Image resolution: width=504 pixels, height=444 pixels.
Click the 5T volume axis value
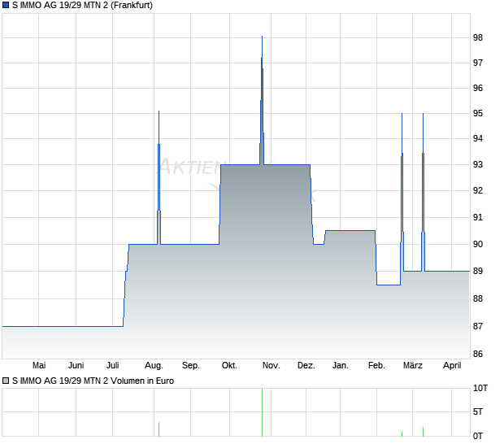click(478, 411)
